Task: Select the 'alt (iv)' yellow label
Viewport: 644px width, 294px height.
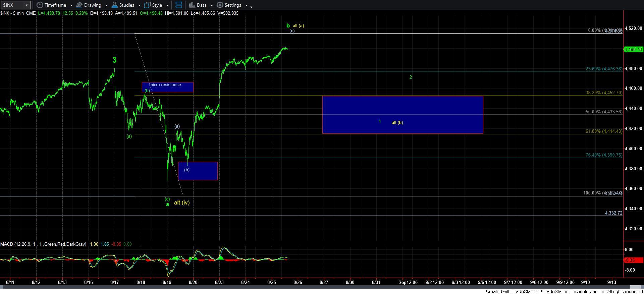Action: pos(182,202)
